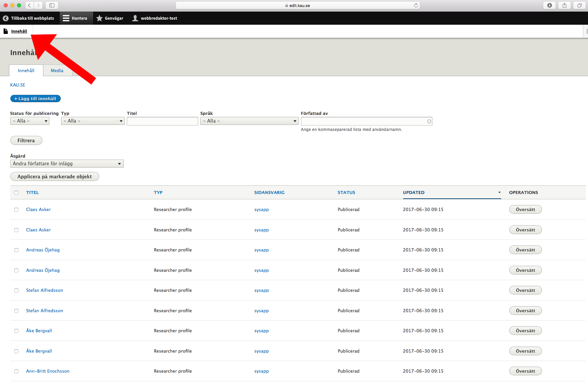Open the second Stefan Alfredsson title link
This screenshot has height=384, width=588.
pos(44,311)
